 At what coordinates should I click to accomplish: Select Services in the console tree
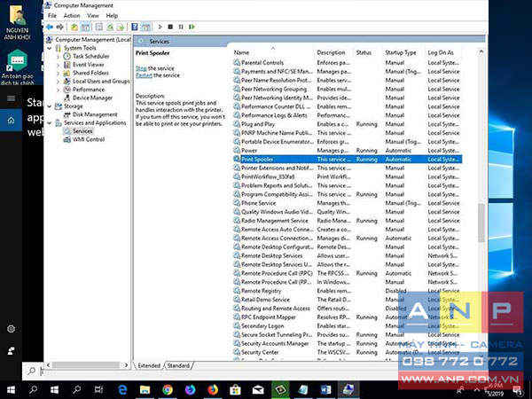[x=82, y=131]
